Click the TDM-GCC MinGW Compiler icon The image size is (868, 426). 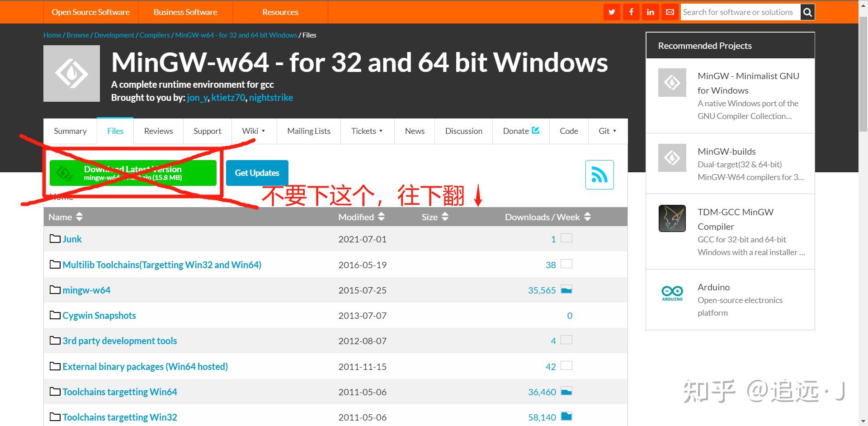672,218
